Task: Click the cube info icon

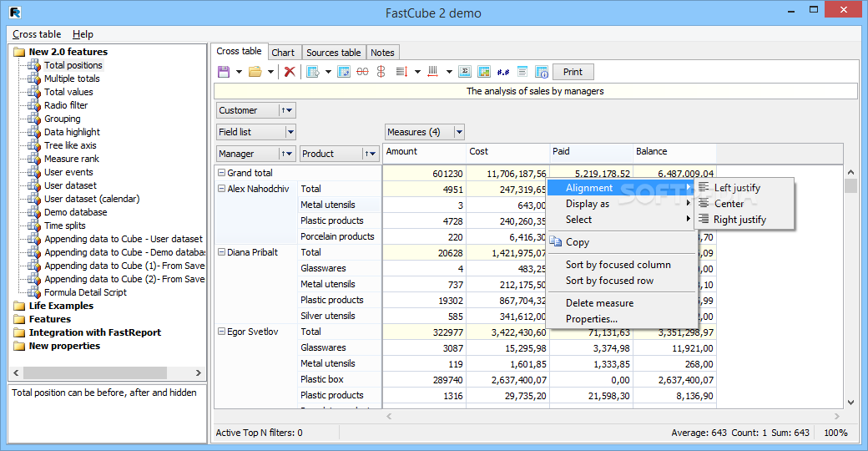Action: pos(542,72)
